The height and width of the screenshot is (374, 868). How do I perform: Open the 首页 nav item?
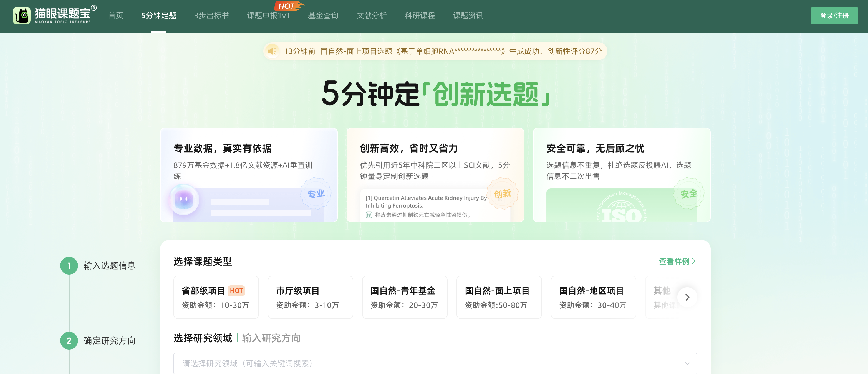[115, 16]
